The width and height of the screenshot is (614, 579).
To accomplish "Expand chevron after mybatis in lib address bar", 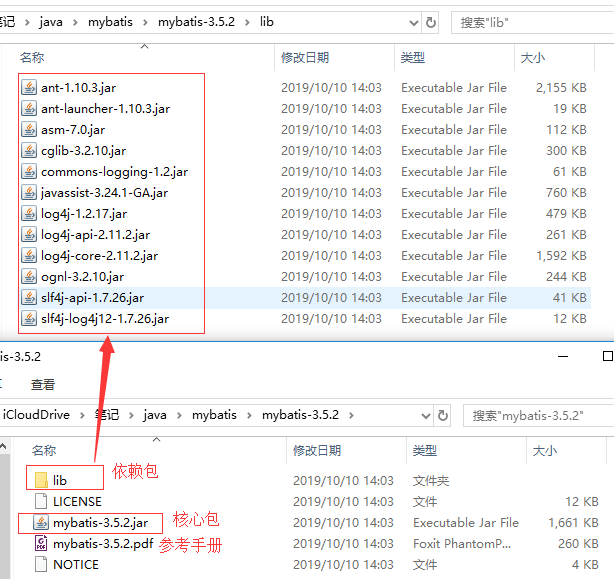I will coord(145,22).
